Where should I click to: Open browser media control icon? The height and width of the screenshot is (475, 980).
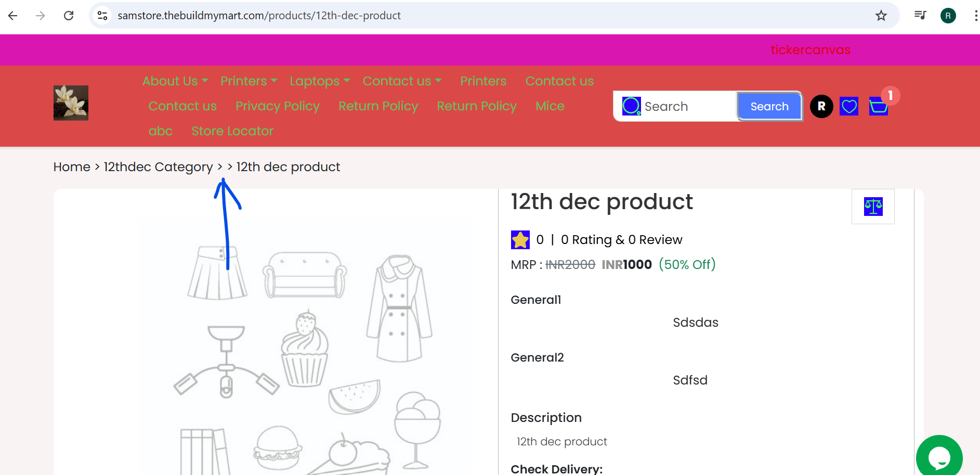coord(920,16)
